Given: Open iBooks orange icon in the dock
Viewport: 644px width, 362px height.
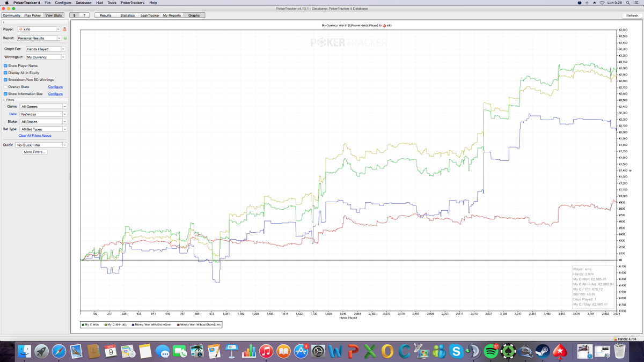Looking at the screenshot, I should pos(283,351).
